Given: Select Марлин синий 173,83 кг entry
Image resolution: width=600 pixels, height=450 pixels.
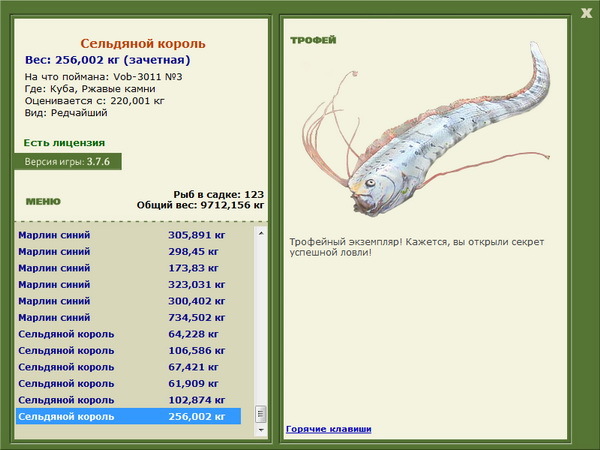Looking at the screenshot, I should 129,268.
